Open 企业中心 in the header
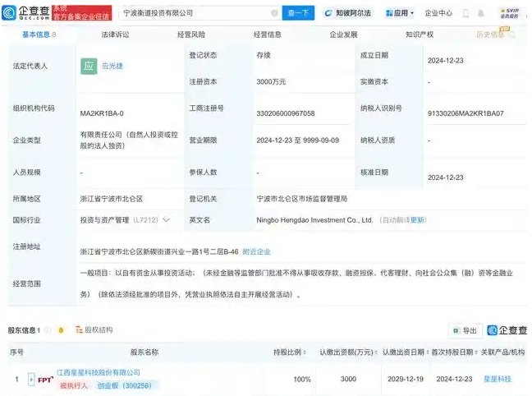 438,13
